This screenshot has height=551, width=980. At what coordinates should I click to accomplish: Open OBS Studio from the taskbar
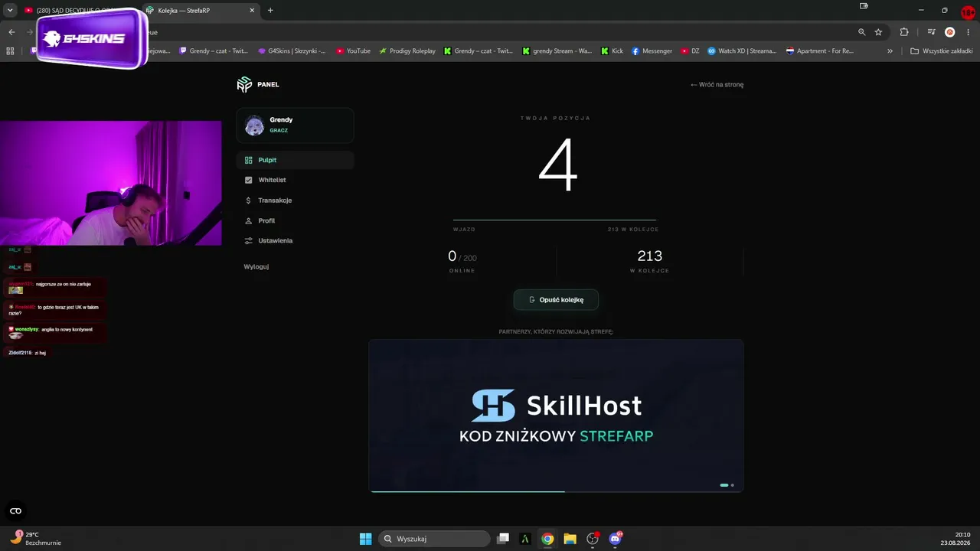pyautogui.click(x=593, y=539)
